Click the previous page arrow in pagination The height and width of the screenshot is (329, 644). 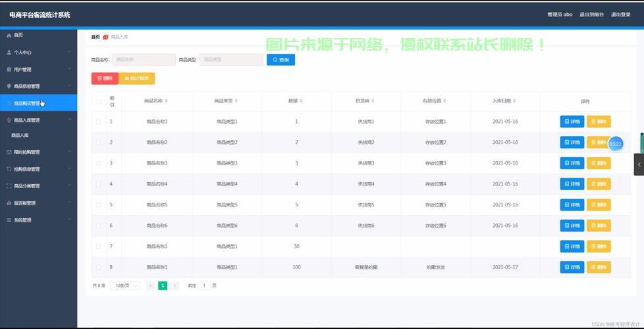click(151, 286)
